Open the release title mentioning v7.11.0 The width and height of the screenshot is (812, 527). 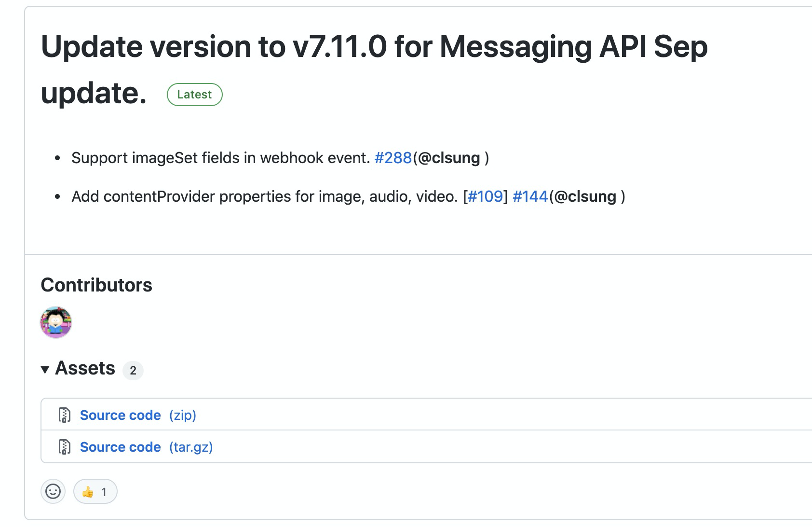pyautogui.click(x=374, y=69)
